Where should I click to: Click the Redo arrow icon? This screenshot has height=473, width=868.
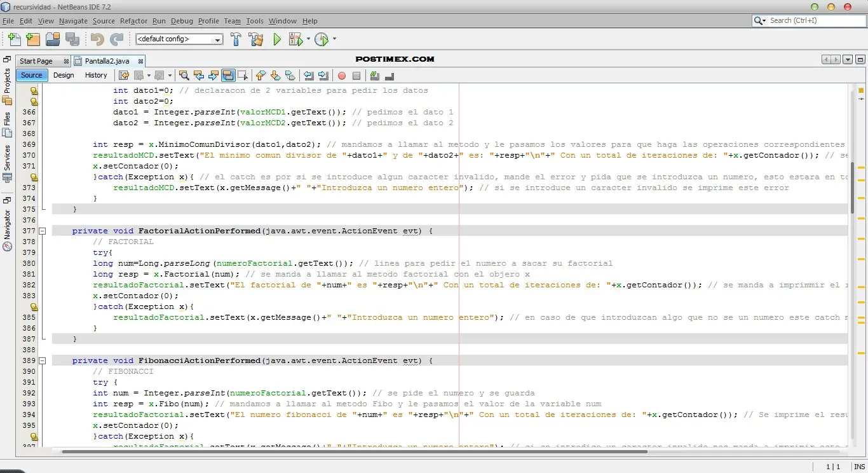click(x=116, y=39)
